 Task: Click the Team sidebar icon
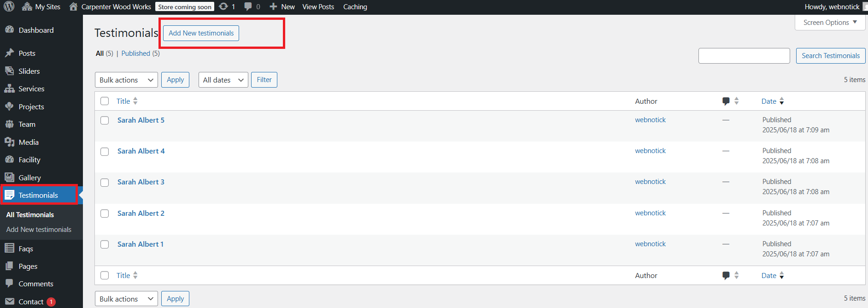[9, 124]
